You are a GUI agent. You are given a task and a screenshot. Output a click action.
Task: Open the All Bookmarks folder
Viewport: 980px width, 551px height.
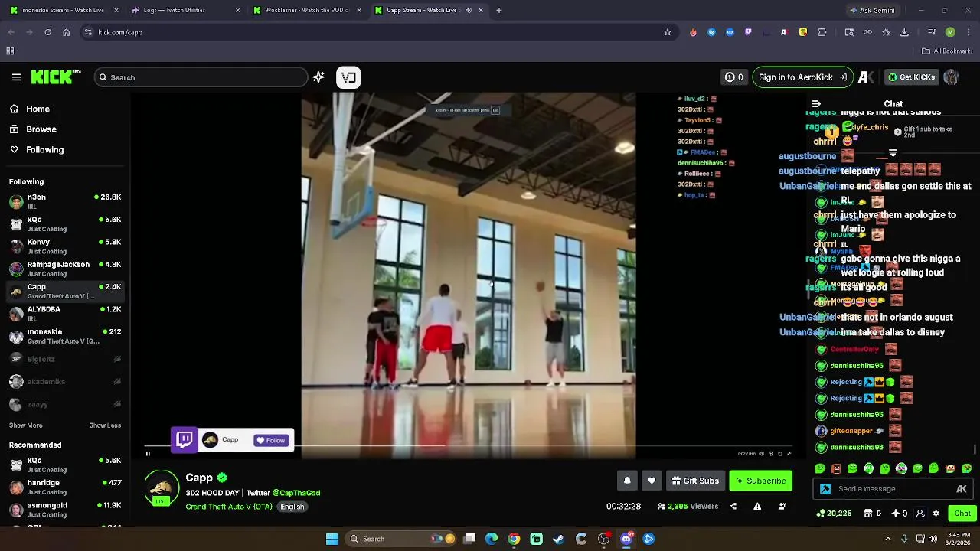947,51
